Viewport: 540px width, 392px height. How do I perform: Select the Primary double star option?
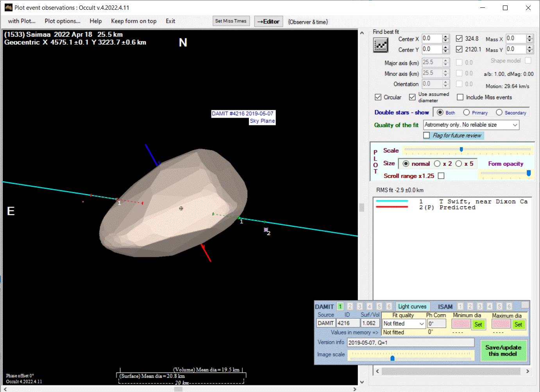tap(467, 113)
